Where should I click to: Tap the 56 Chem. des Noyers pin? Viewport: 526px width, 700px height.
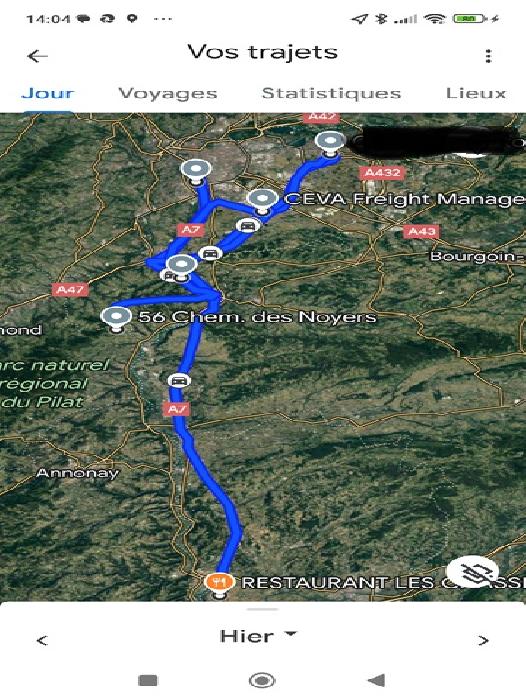pyautogui.click(x=116, y=318)
